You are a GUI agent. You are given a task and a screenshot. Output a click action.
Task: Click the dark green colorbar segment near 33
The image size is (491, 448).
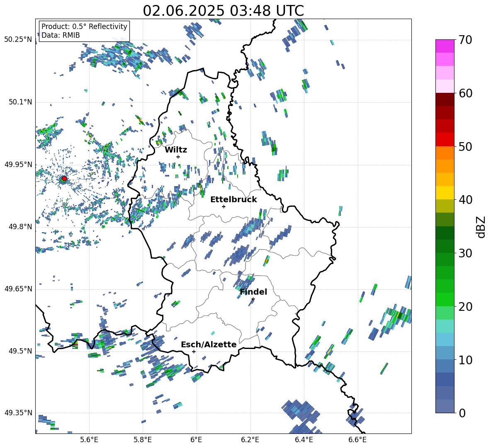click(445, 233)
